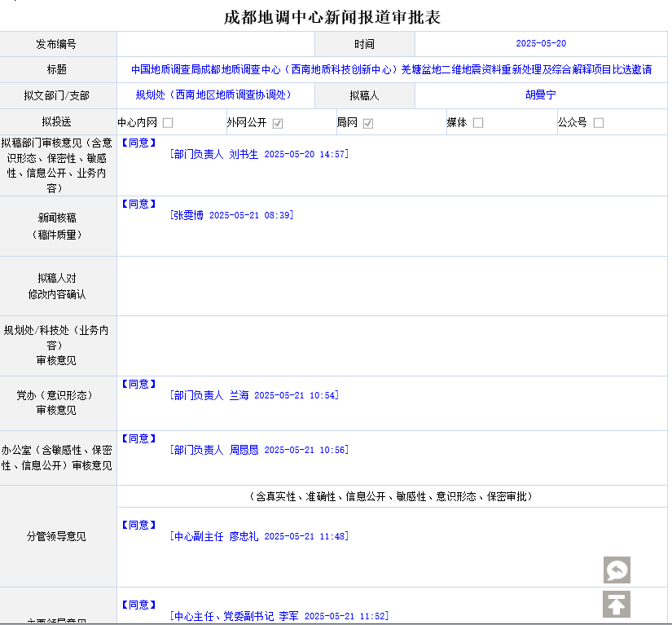672x625 pixels.
Task: Click 张雯博's news review signature line
Action: (x=231, y=215)
